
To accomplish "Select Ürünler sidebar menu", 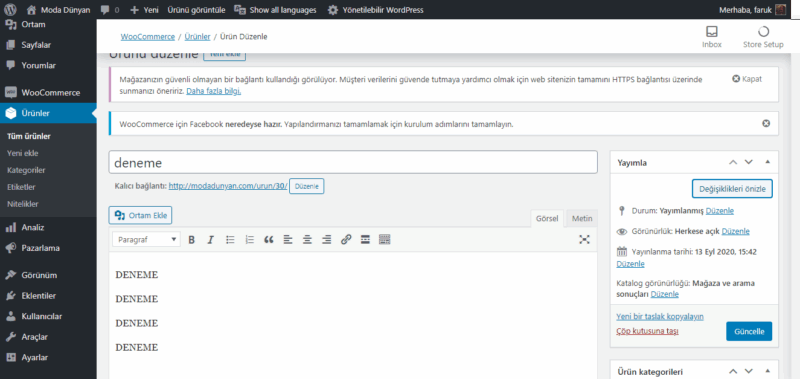I will point(48,113).
